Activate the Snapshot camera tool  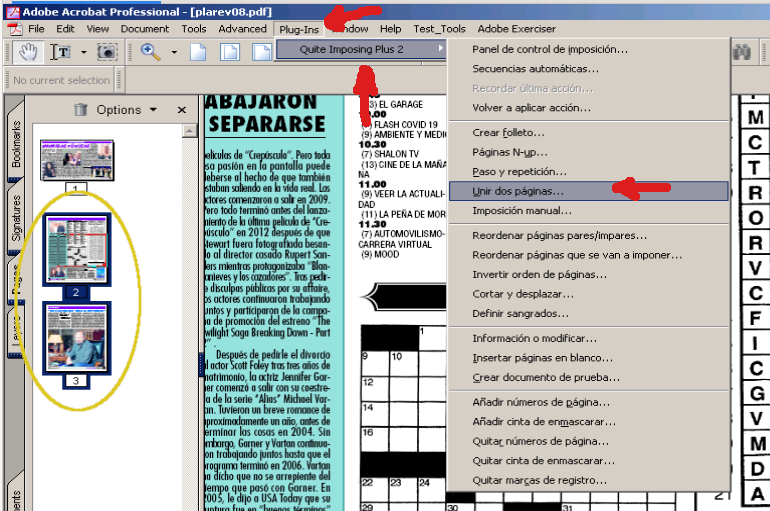107,52
